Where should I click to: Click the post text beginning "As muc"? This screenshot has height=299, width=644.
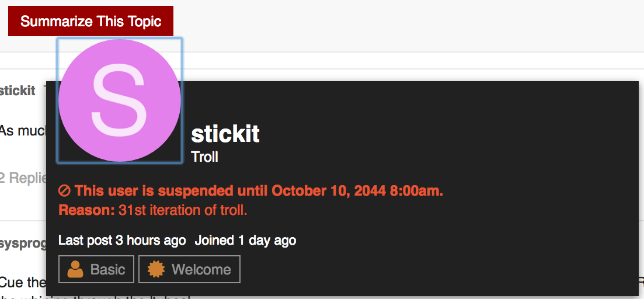pos(22,130)
